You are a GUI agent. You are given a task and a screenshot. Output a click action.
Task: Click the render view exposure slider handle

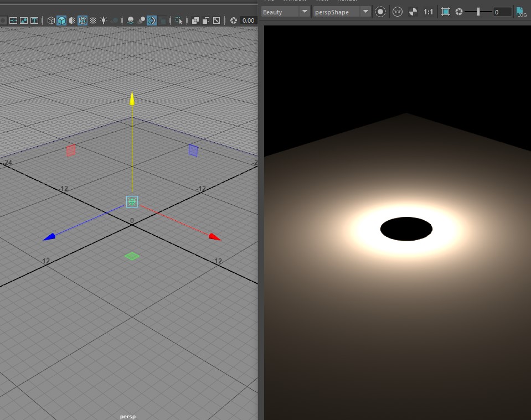[478, 12]
